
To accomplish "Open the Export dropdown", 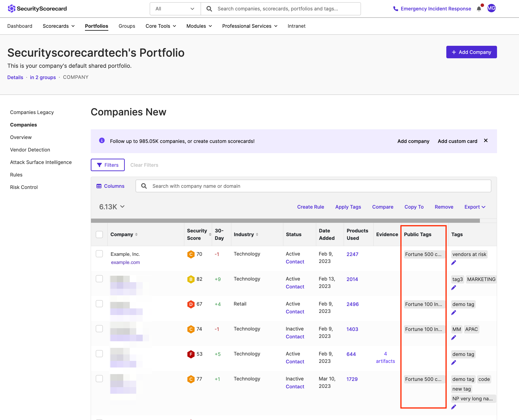I will click(x=475, y=207).
